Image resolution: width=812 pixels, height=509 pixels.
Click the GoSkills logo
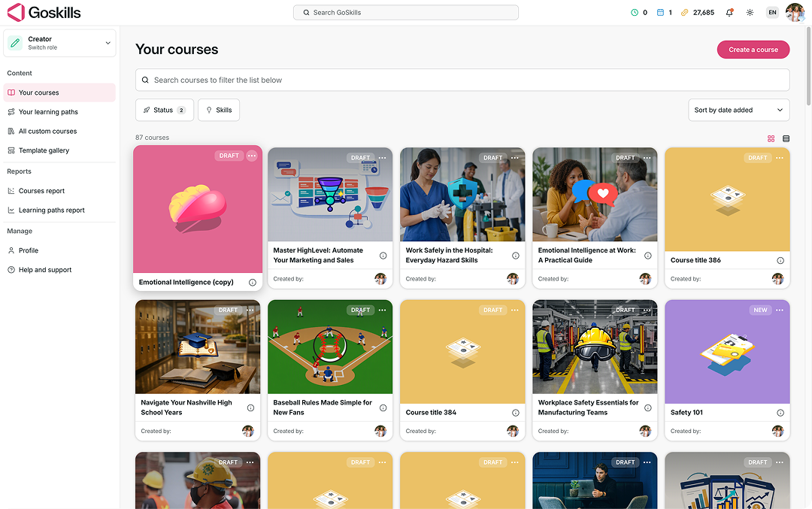44,13
